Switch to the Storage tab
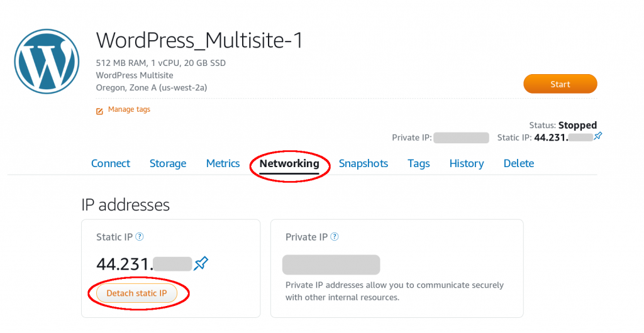 (x=167, y=163)
